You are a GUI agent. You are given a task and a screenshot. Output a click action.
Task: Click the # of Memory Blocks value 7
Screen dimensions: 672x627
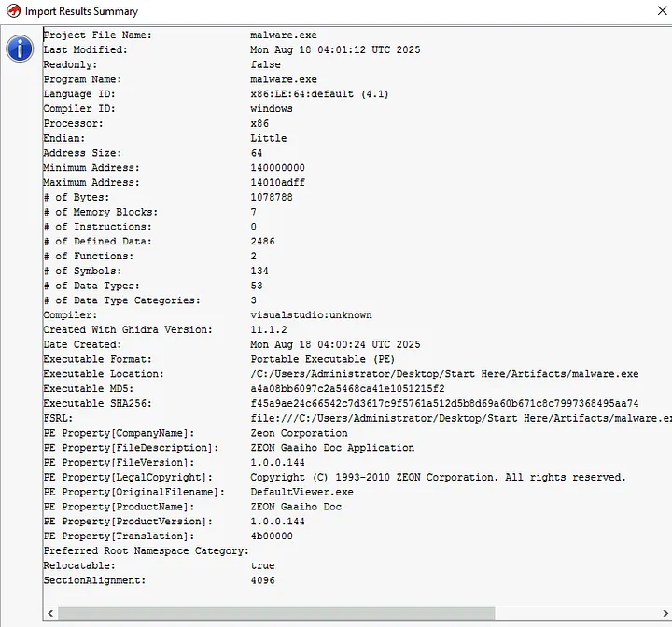(253, 212)
